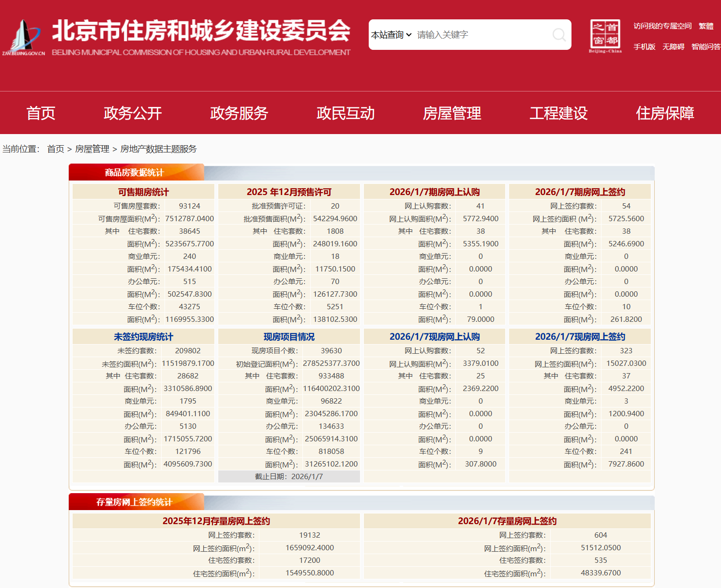Select the value 1169955.3300
The width and height of the screenshot is (721, 588).
pos(190,319)
